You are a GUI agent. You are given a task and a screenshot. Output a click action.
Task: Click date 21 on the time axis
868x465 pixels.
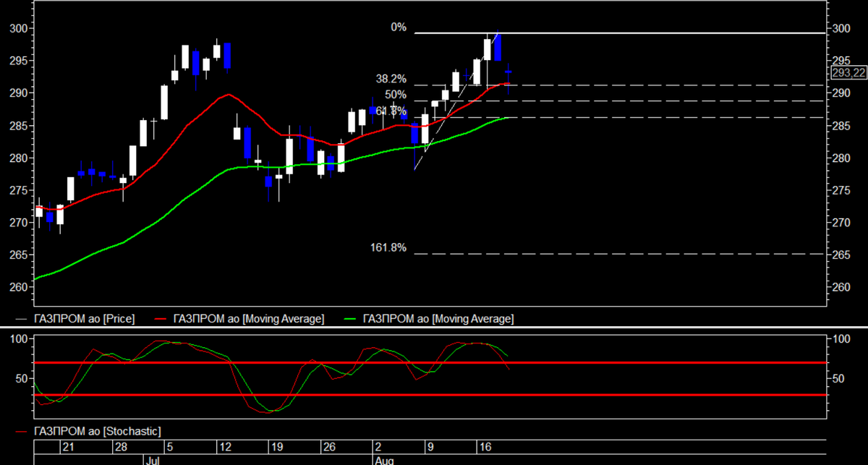67,447
